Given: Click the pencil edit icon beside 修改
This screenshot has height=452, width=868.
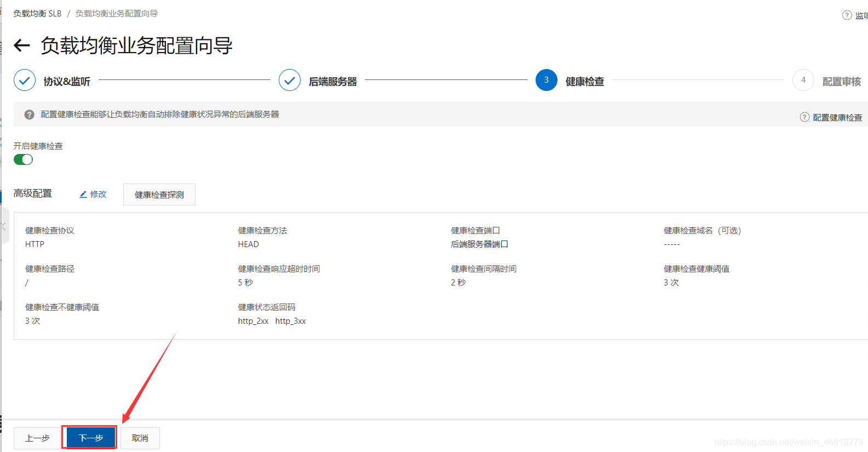Looking at the screenshot, I should tap(83, 194).
